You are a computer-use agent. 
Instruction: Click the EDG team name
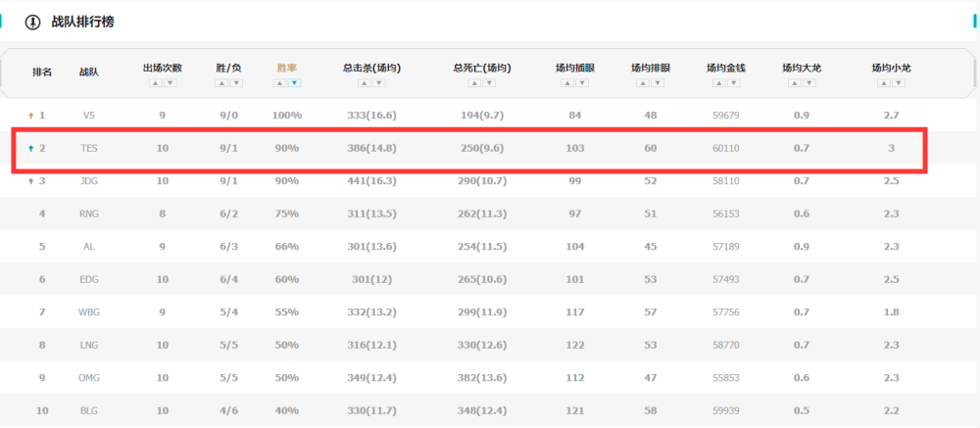[89, 279]
